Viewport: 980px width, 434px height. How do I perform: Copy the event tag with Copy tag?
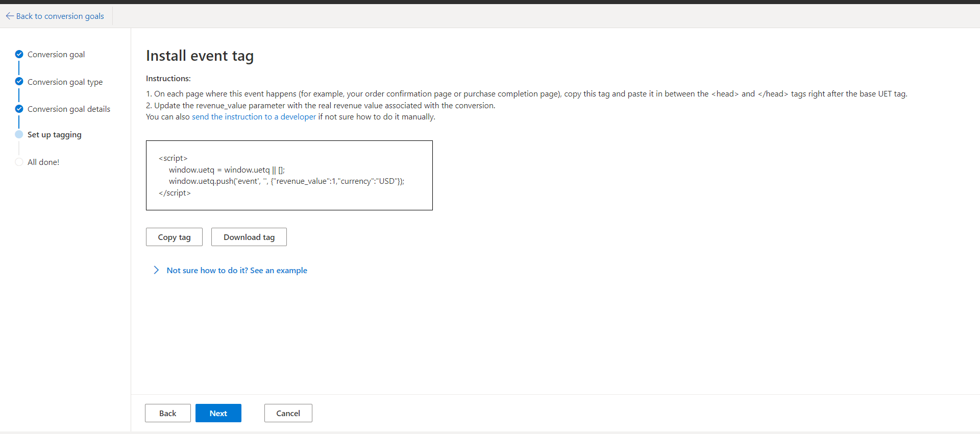coord(174,237)
